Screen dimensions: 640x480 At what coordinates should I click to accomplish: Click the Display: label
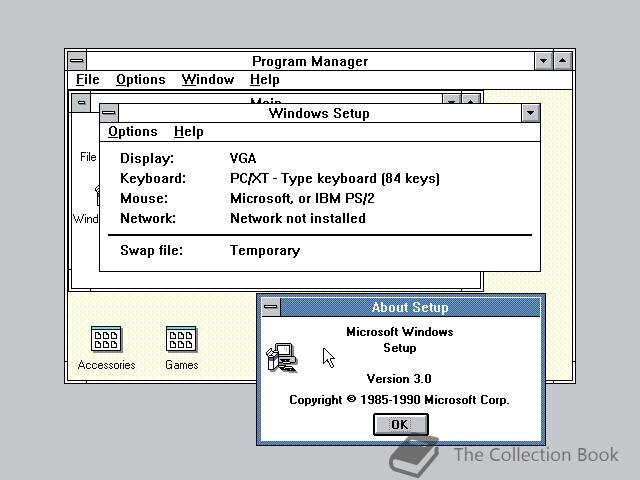tap(147, 158)
